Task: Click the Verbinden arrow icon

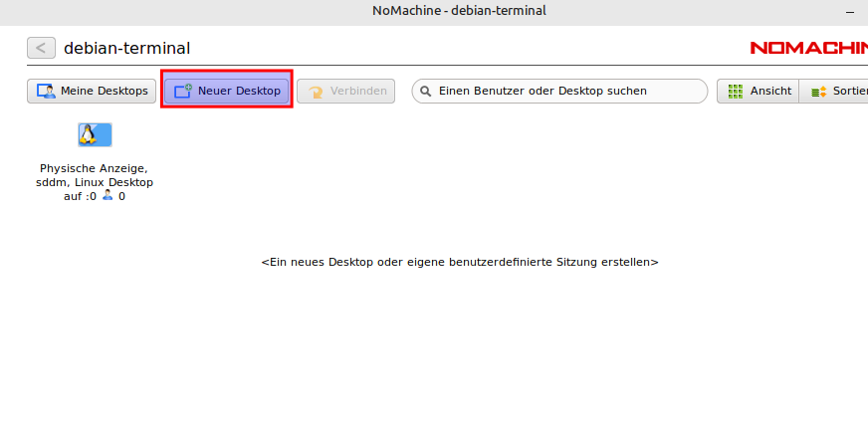Action: [x=316, y=92]
